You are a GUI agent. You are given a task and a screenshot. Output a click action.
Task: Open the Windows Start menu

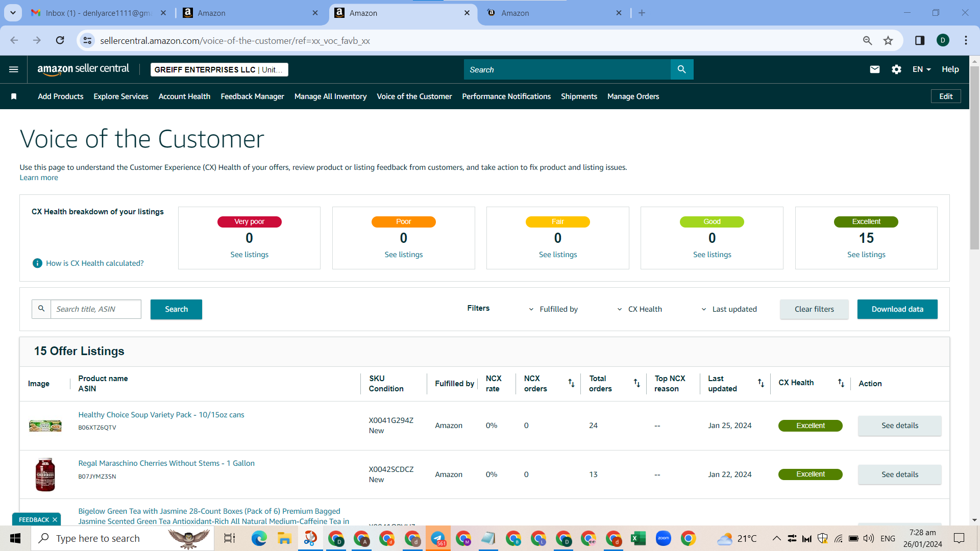[15, 538]
